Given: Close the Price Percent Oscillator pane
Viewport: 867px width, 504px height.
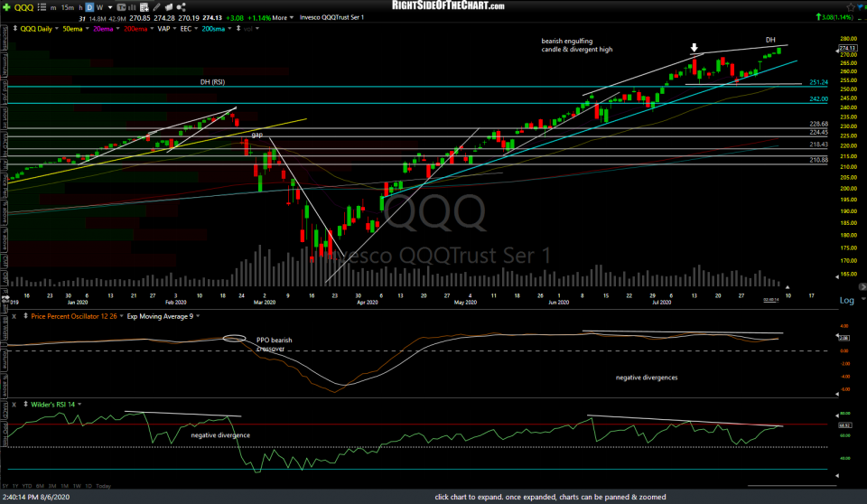Looking at the screenshot, I should [x=14, y=316].
